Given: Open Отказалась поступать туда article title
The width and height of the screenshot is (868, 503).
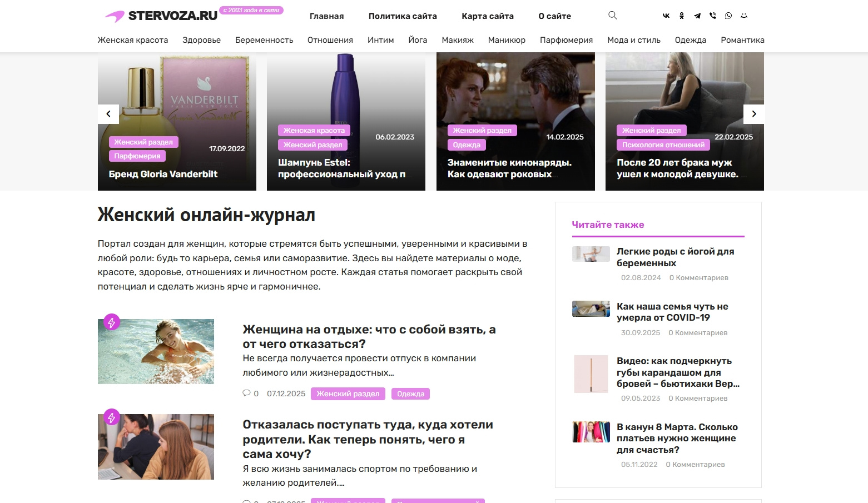Looking at the screenshot, I should (368, 439).
